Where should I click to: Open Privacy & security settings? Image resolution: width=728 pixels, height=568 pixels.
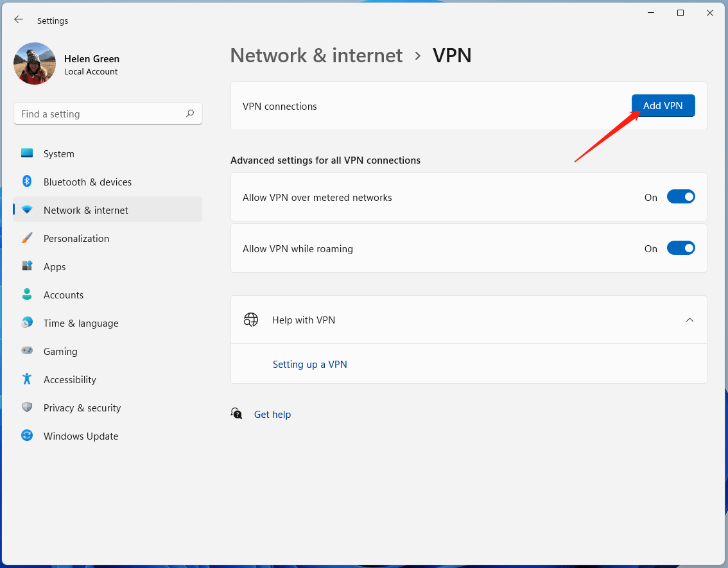(108, 408)
